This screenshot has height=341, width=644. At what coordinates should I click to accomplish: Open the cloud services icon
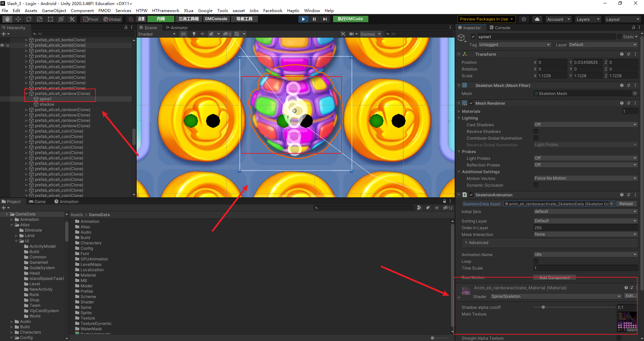tap(537, 19)
